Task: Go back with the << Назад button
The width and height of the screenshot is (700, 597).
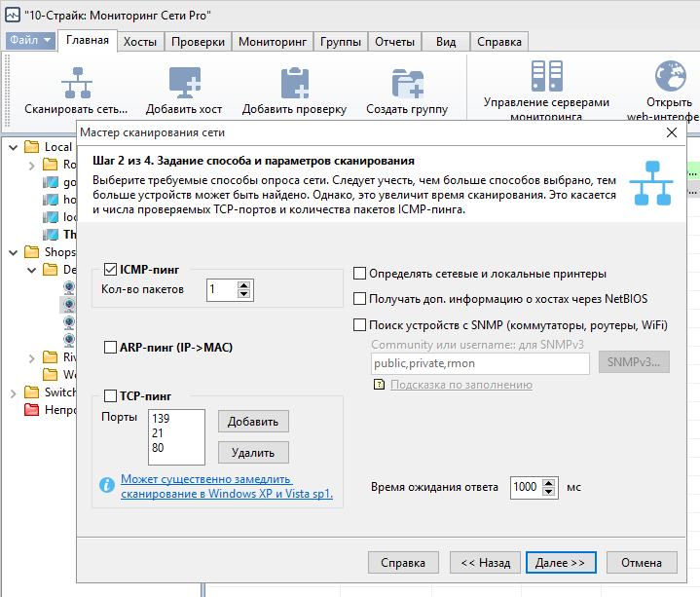Action: 485,563
